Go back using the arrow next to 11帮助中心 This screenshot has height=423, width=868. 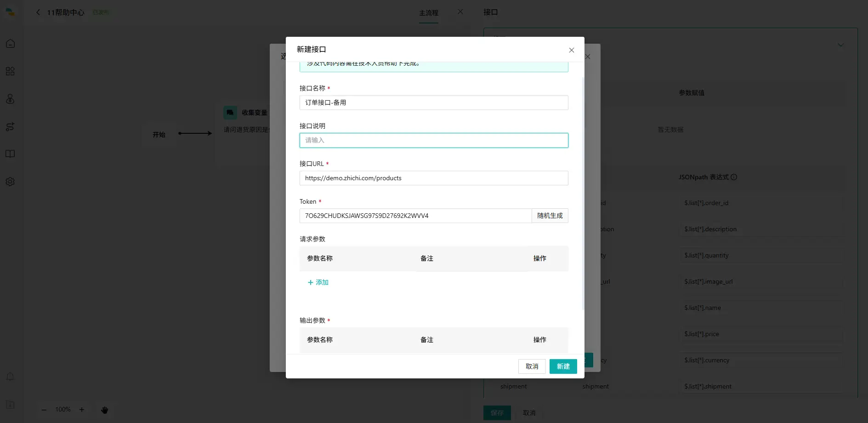tap(38, 12)
